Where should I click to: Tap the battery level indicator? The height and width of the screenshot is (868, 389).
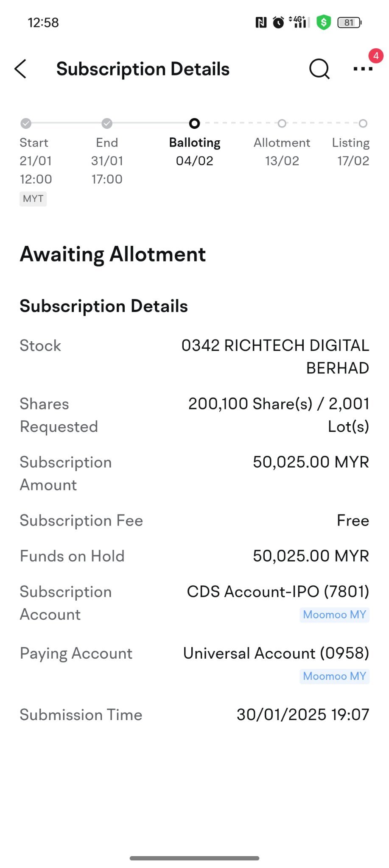pyautogui.click(x=349, y=22)
